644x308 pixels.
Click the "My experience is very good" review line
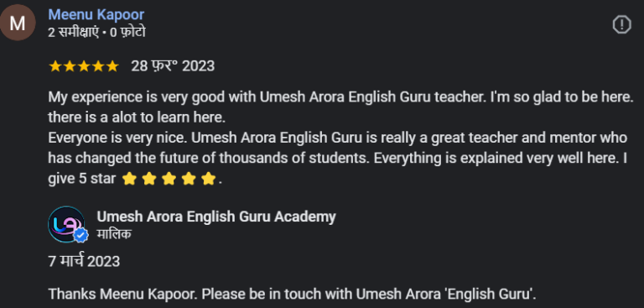341,98
